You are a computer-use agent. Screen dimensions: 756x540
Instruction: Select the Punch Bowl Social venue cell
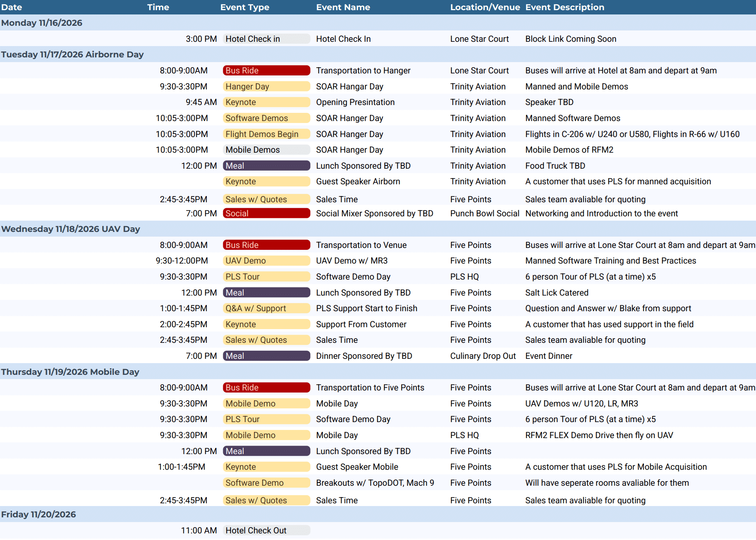(x=485, y=214)
